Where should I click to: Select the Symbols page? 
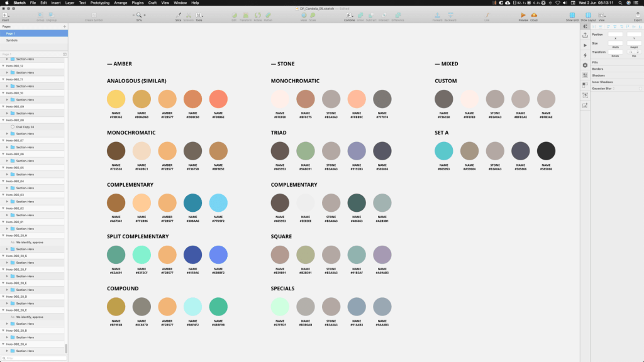click(x=12, y=40)
